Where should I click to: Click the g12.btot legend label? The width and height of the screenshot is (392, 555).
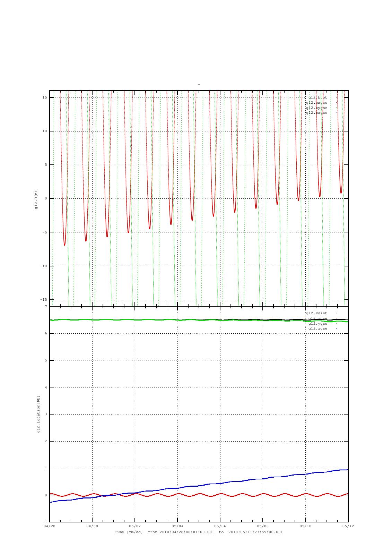pyautogui.click(x=317, y=97)
